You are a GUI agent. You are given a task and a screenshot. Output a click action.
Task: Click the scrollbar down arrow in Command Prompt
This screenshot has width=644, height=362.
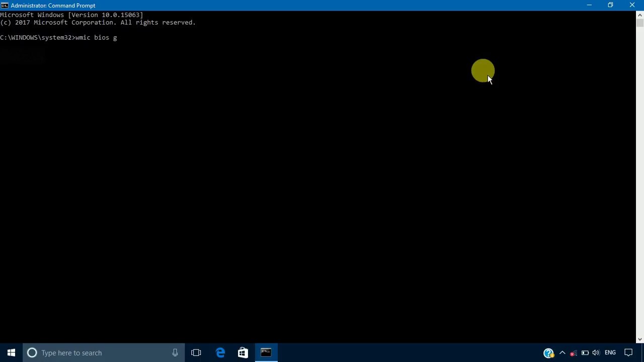point(640,339)
